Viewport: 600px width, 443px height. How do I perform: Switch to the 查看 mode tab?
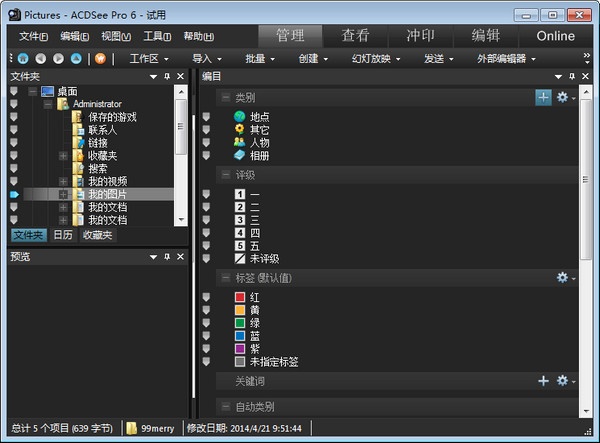click(355, 36)
